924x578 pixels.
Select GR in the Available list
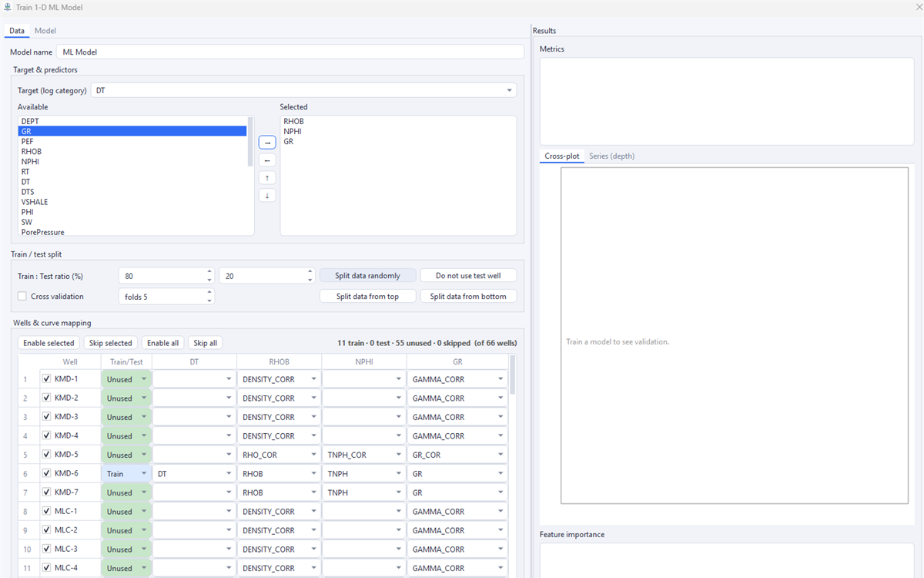[x=132, y=132]
